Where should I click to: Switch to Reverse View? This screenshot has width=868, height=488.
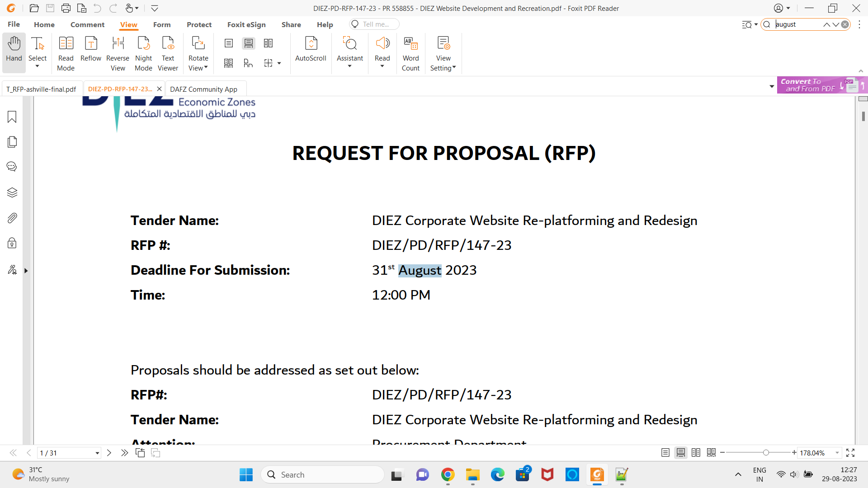click(x=118, y=53)
